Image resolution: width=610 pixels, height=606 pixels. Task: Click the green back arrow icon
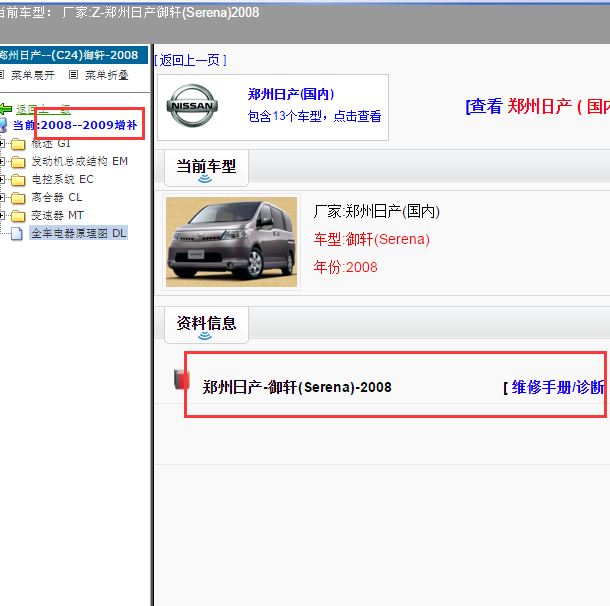click(5, 109)
